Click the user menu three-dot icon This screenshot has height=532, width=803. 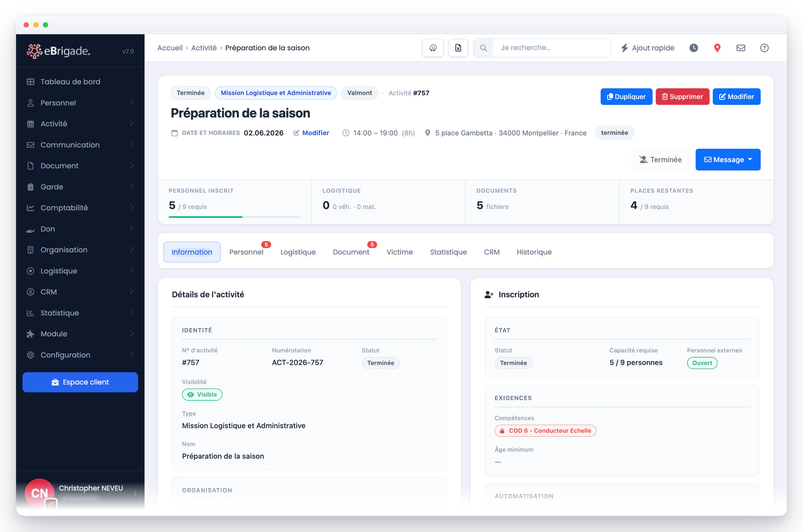tap(135, 493)
